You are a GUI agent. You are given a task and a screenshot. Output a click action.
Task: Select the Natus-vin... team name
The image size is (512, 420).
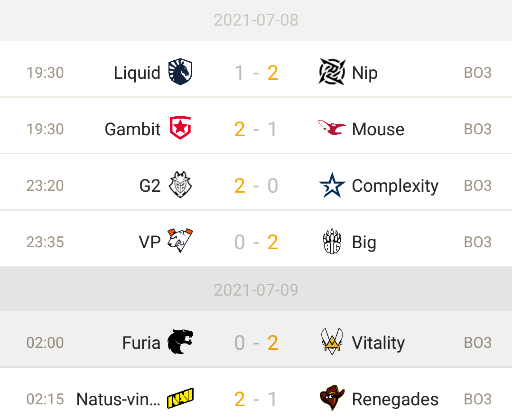pyautogui.click(x=118, y=399)
